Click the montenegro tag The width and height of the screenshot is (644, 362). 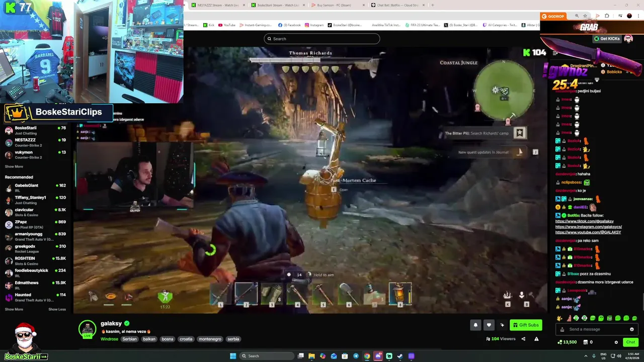(x=210, y=339)
